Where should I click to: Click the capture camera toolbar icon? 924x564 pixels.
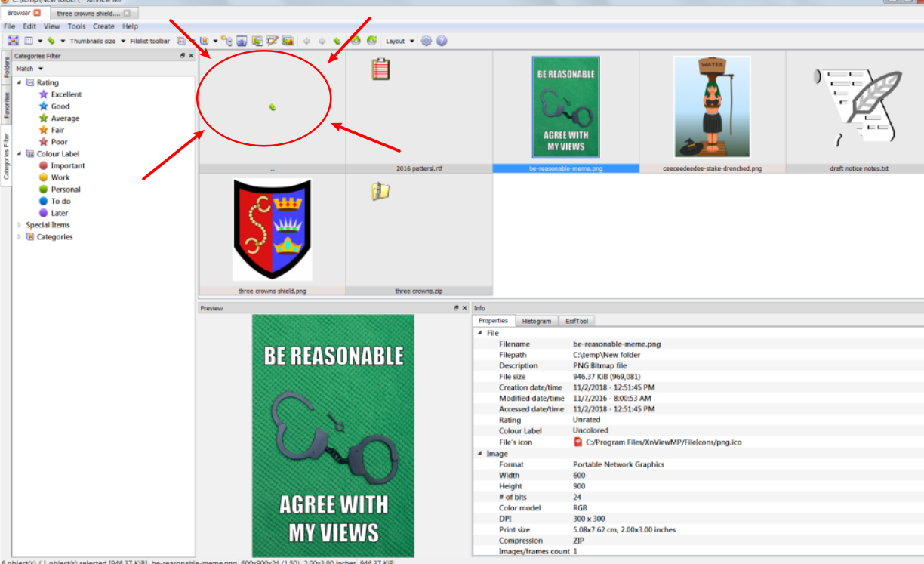coord(242,41)
